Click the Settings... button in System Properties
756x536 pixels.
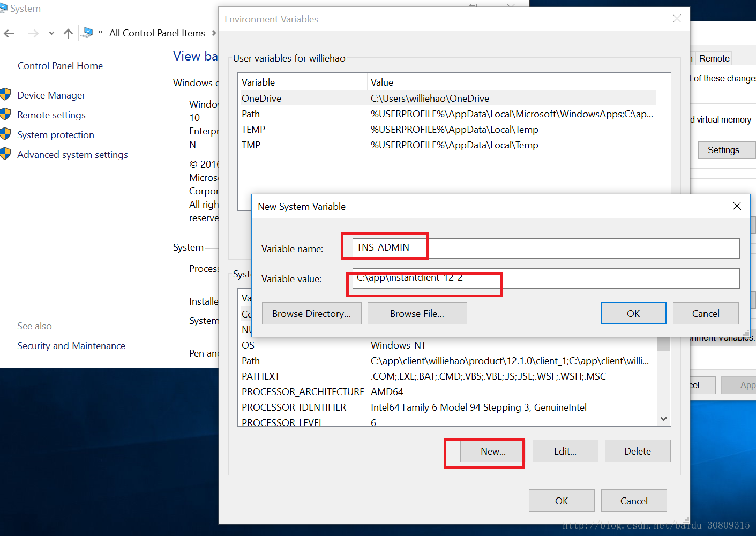pos(727,150)
